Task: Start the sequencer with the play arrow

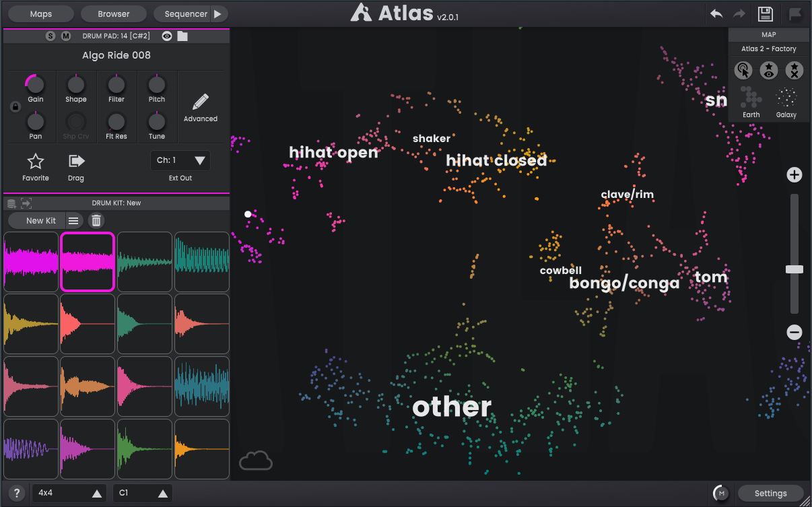Action: pos(217,13)
